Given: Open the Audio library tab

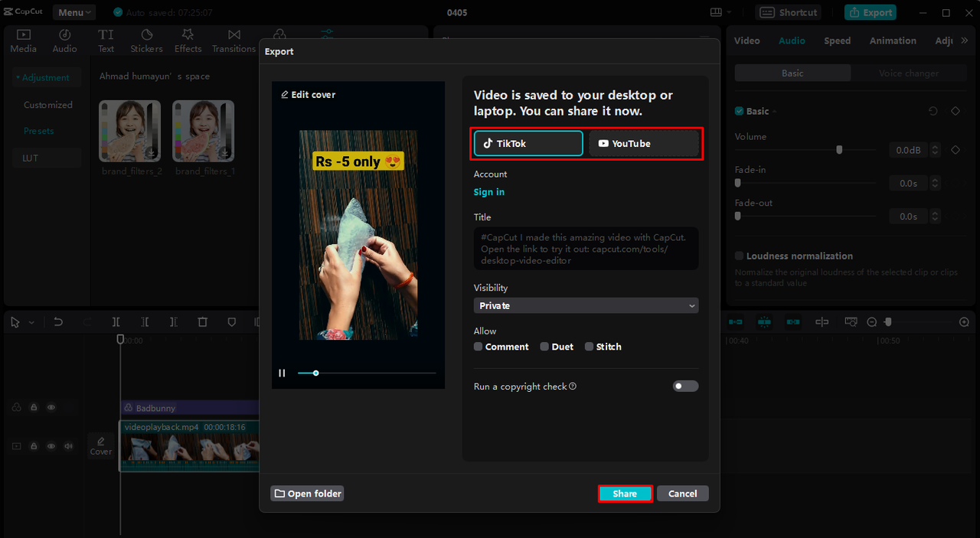Looking at the screenshot, I should [x=64, y=41].
